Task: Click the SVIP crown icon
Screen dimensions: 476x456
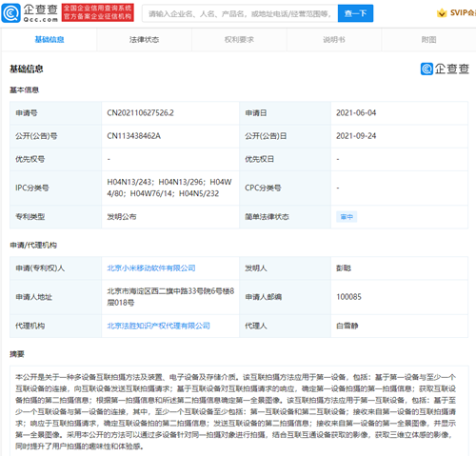Action: (442, 13)
